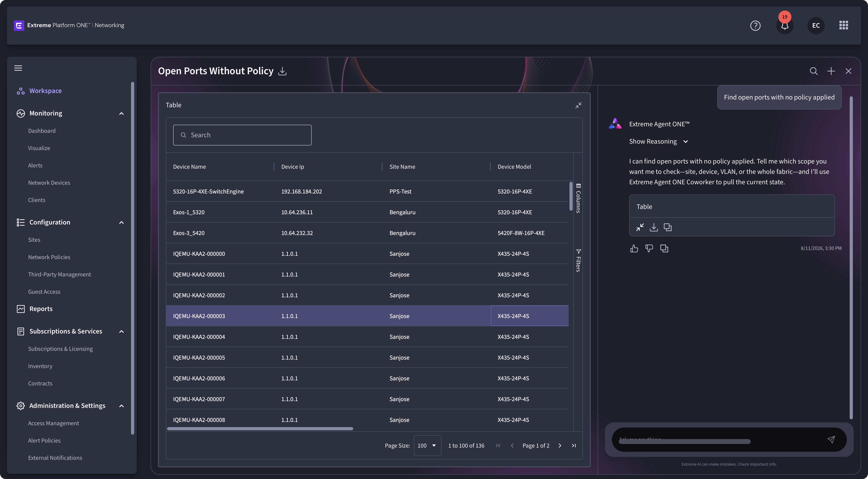This screenshot has height=479, width=868.
Task: Download the Table card from chat
Action: coord(654,227)
